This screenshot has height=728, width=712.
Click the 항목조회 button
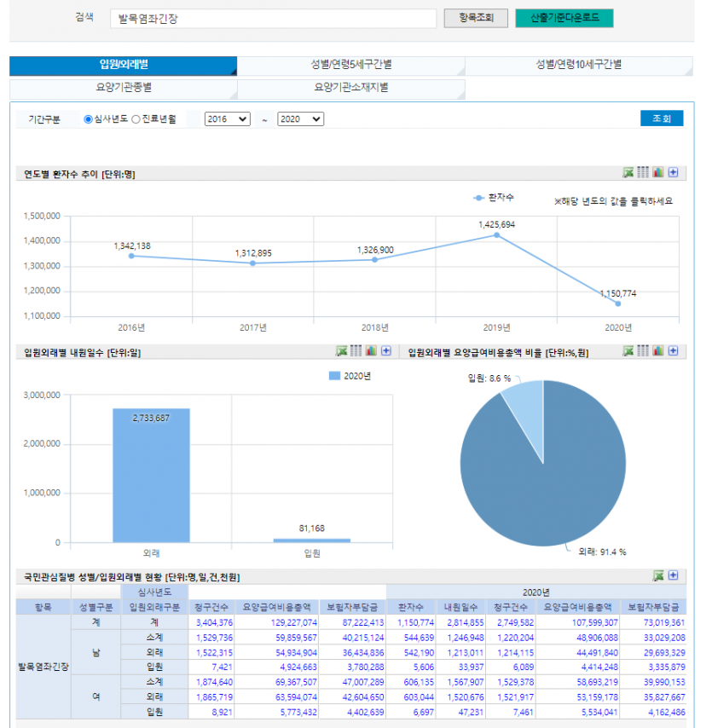[x=476, y=18]
